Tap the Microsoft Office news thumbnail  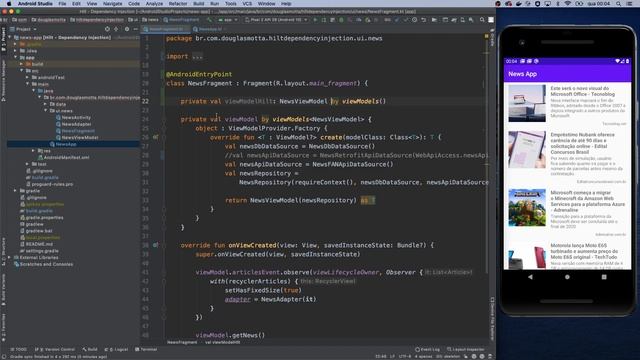pyautogui.click(x=527, y=103)
